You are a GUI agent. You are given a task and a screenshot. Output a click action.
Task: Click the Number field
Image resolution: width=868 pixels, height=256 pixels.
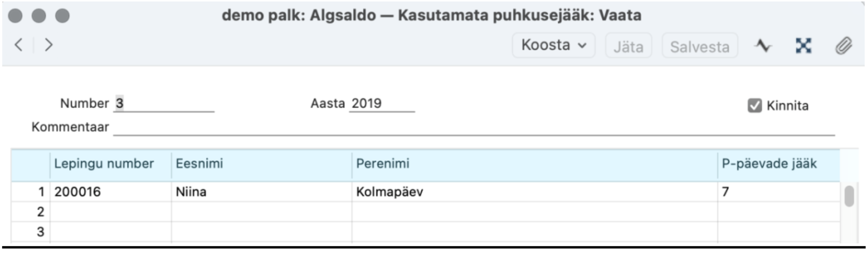click(x=164, y=103)
